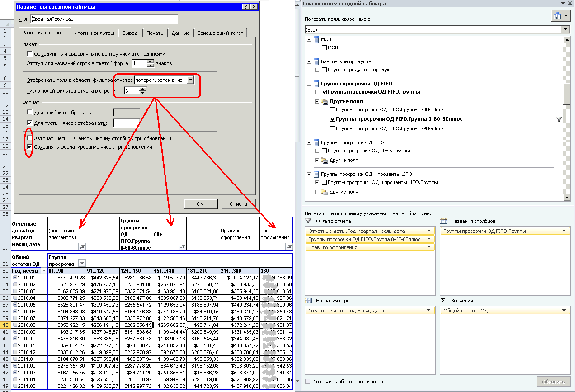Select row header number 40
This screenshot has height=392, width=575.
[5, 325]
